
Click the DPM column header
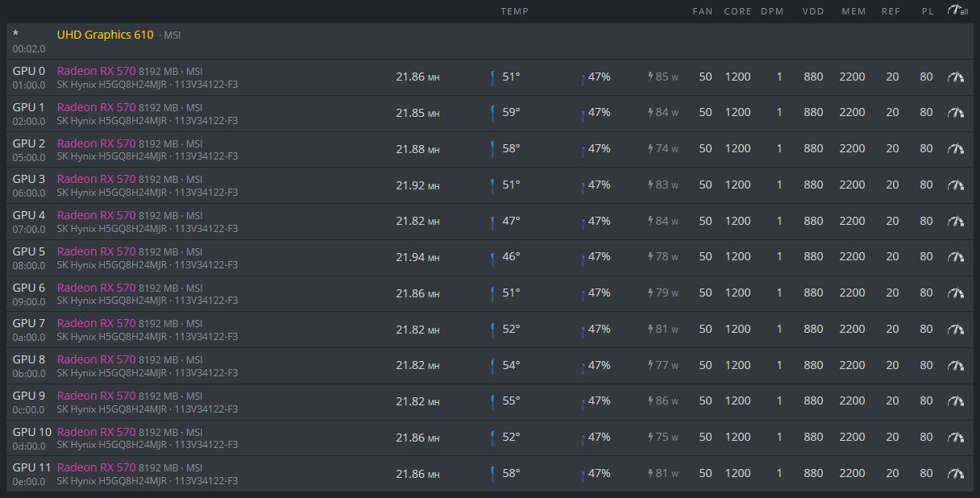click(x=772, y=11)
